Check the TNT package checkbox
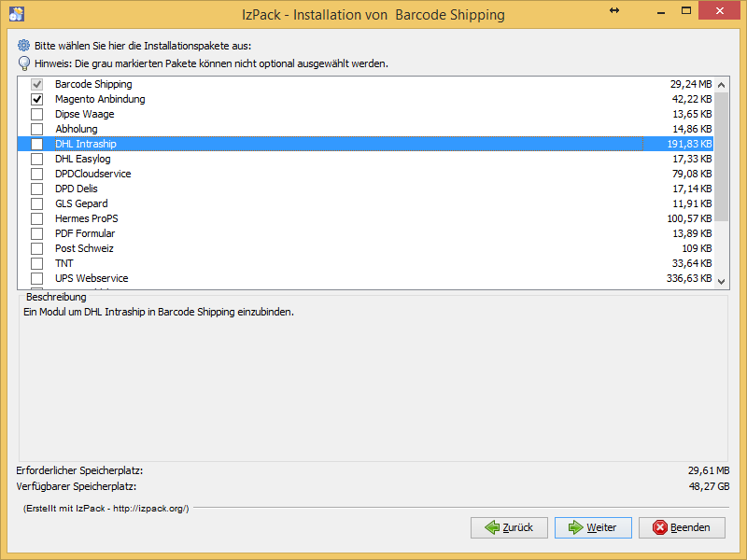Viewport: 747px width, 560px height. point(36,263)
